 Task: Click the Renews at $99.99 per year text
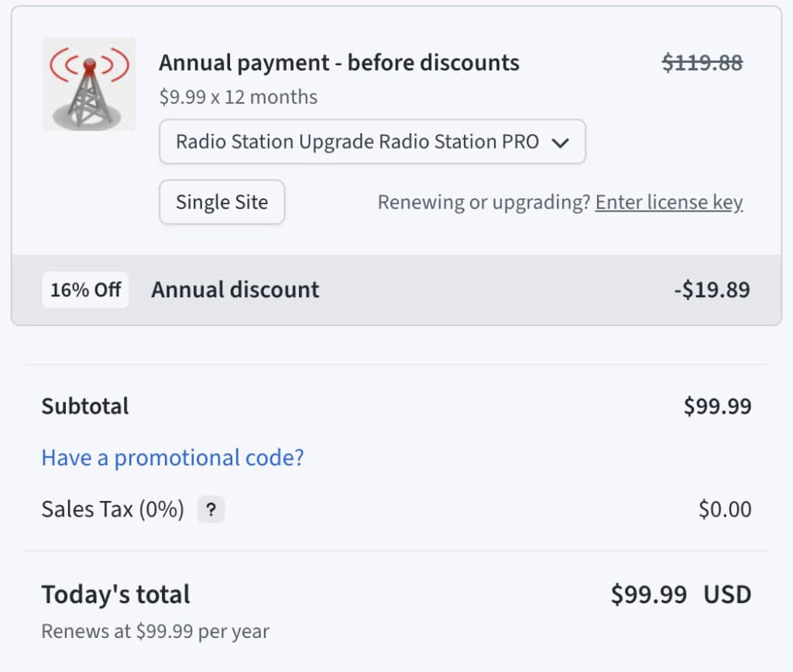click(155, 631)
